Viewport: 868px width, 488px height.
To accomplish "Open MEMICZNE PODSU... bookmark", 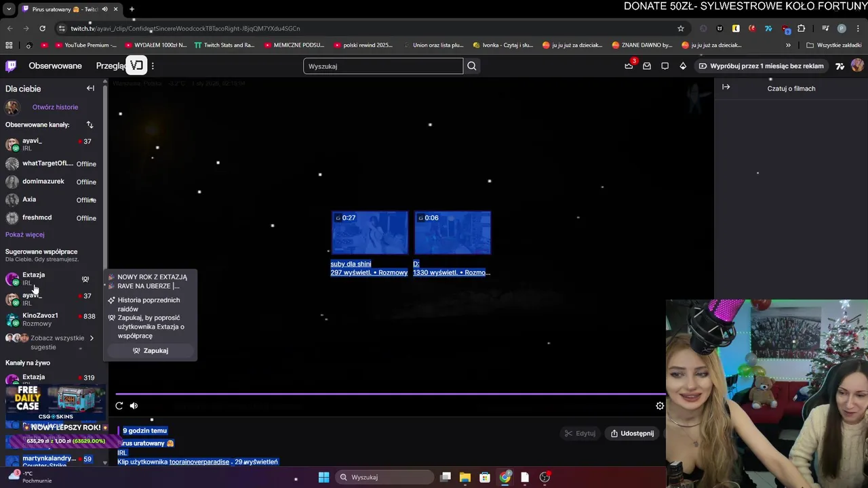I will click(294, 45).
